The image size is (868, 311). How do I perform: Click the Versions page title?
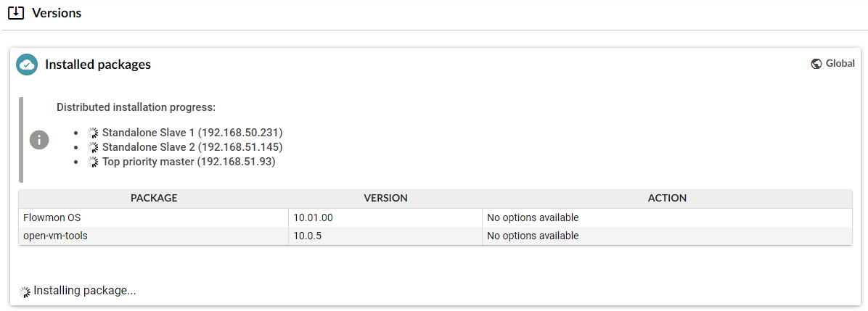57,13
